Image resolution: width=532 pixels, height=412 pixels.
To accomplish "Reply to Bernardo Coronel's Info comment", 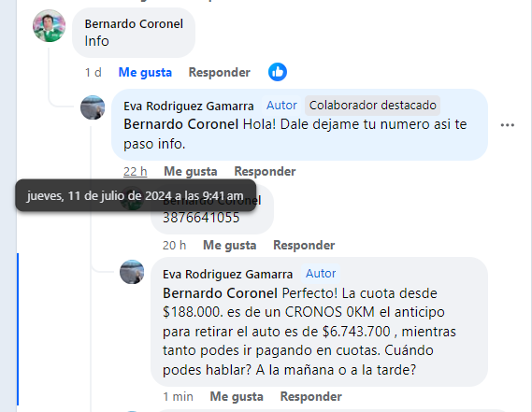I will click(x=219, y=72).
